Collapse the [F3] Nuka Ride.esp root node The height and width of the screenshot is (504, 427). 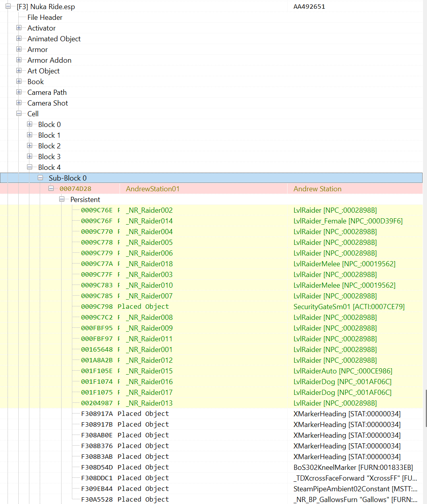click(8, 6)
